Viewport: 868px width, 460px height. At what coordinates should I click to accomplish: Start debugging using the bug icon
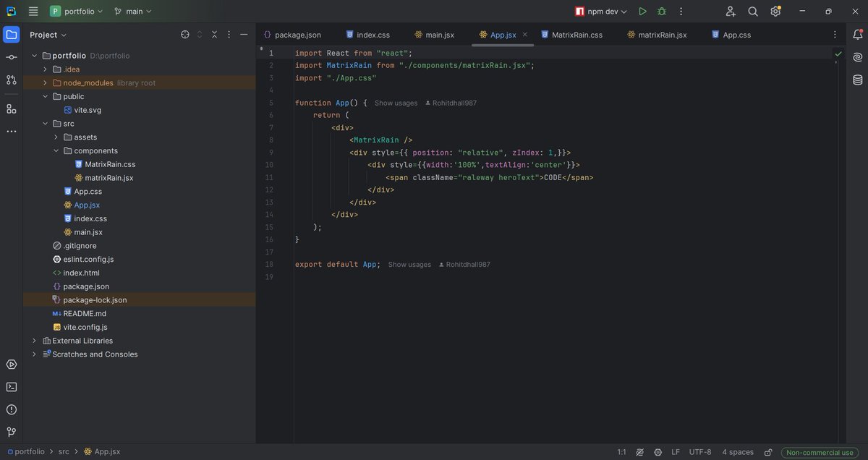(661, 11)
